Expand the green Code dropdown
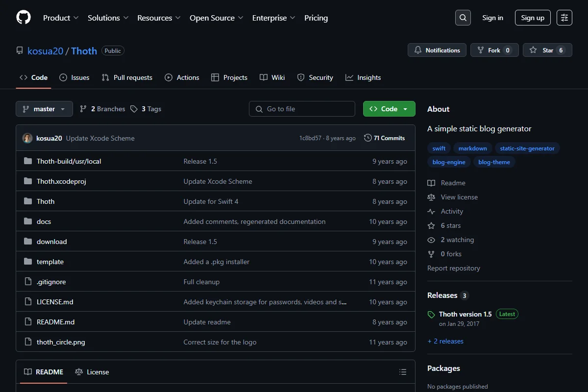The width and height of the screenshot is (588, 392). tap(389, 109)
